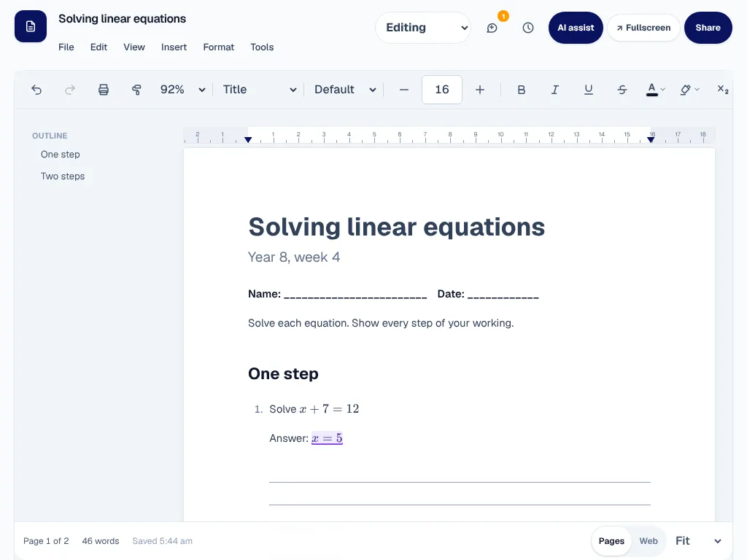Toggle underline formatting
Image resolution: width=747 pixels, height=560 pixels.
[x=589, y=90]
